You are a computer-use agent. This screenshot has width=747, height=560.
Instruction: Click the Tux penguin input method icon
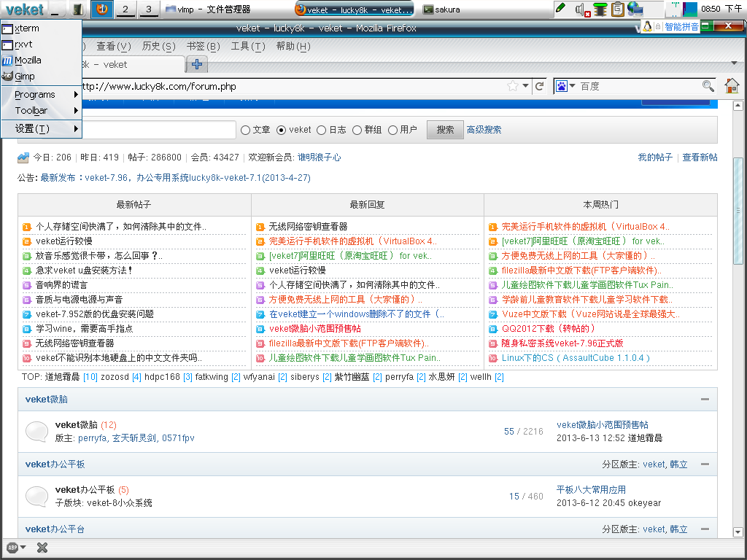[647, 26]
